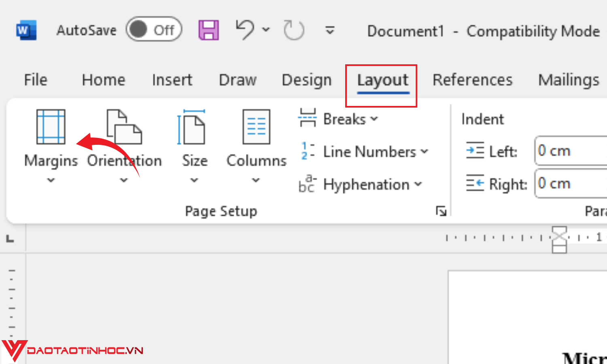Open the File tab
The height and width of the screenshot is (364, 607).
click(36, 80)
